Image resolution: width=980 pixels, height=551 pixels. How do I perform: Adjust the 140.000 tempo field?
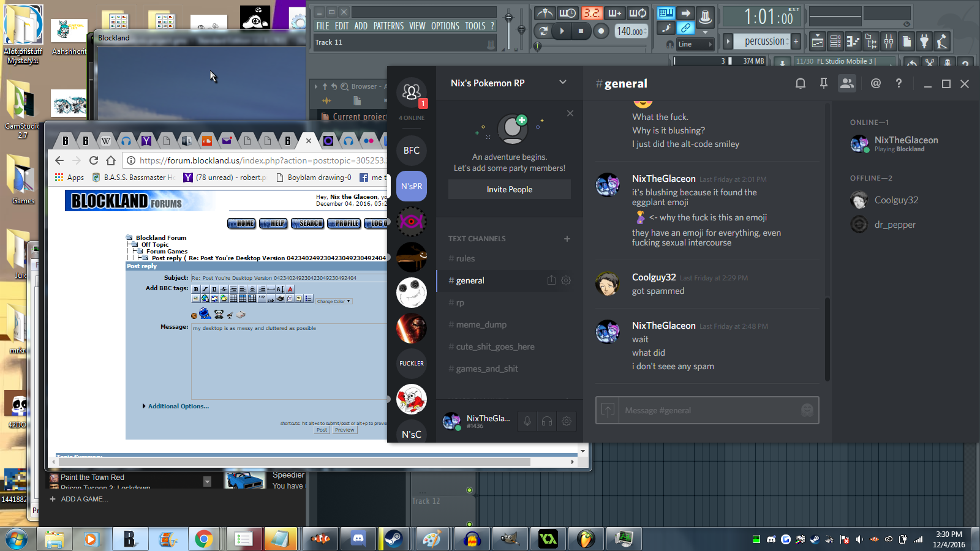pos(631,31)
